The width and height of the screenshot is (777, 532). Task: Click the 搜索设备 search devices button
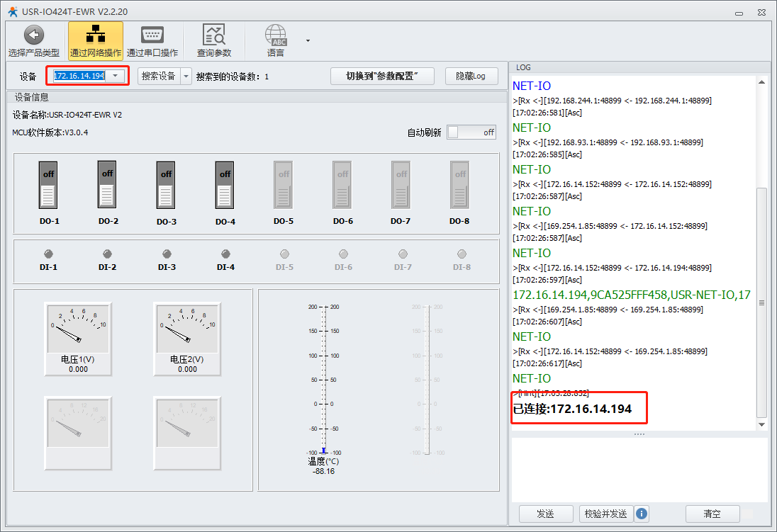click(x=159, y=77)
